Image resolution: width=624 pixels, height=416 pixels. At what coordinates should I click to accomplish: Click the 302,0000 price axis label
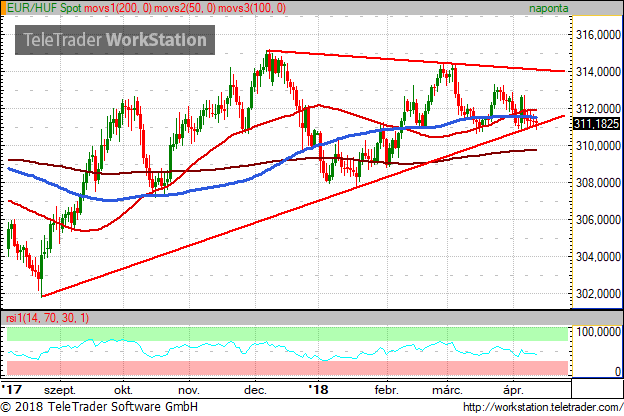598,294
